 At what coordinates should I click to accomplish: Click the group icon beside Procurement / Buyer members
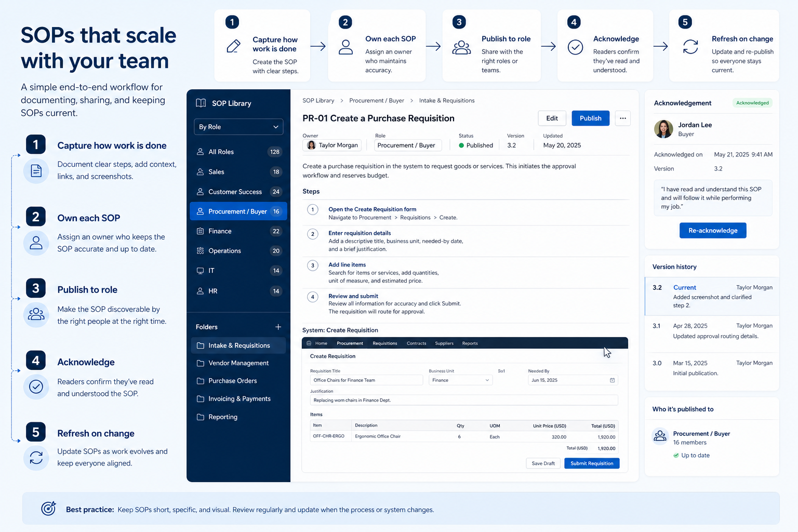[x=660, y=436]
